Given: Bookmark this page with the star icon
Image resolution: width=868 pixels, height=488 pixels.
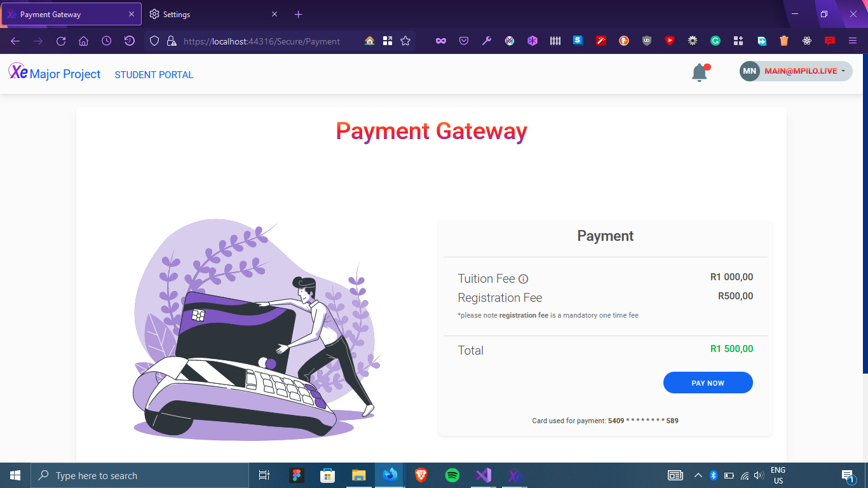Looking at the screenshot, I should 405,41.
